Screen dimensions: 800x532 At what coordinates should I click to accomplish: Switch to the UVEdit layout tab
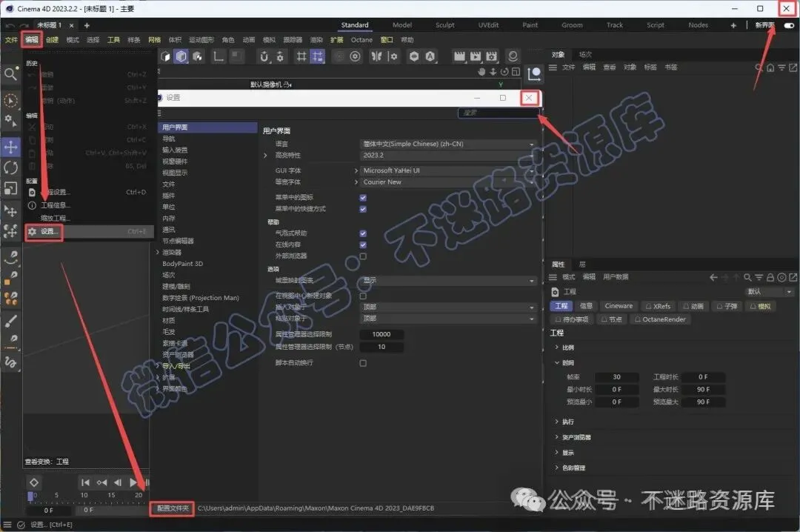click(x=488, y=25)
